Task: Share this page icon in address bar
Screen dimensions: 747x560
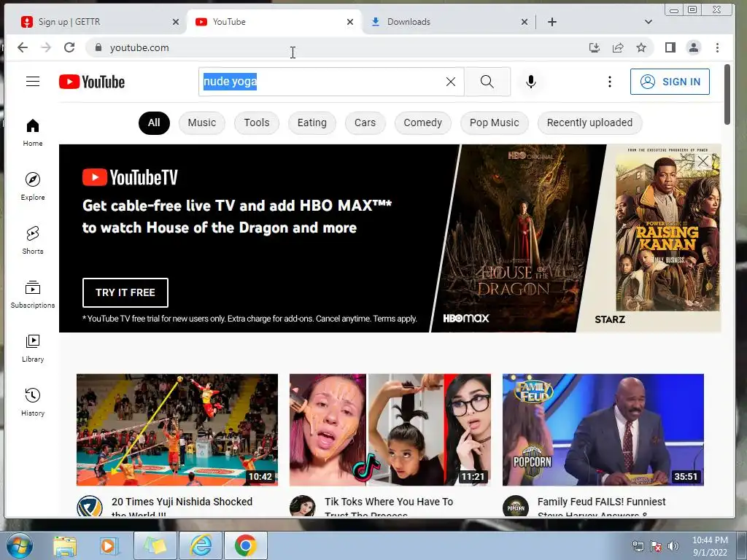Action: pyautogui.click(x=618, y=47)
